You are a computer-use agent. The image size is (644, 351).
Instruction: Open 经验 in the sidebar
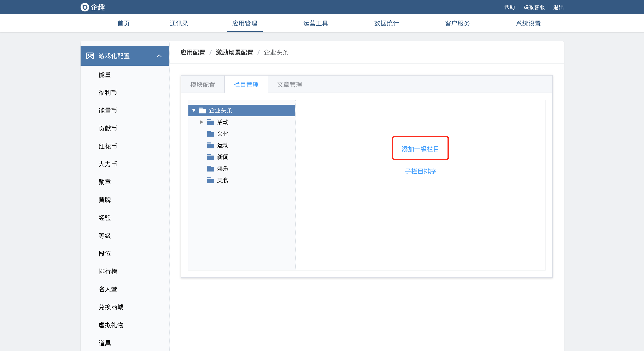[104, 218]
